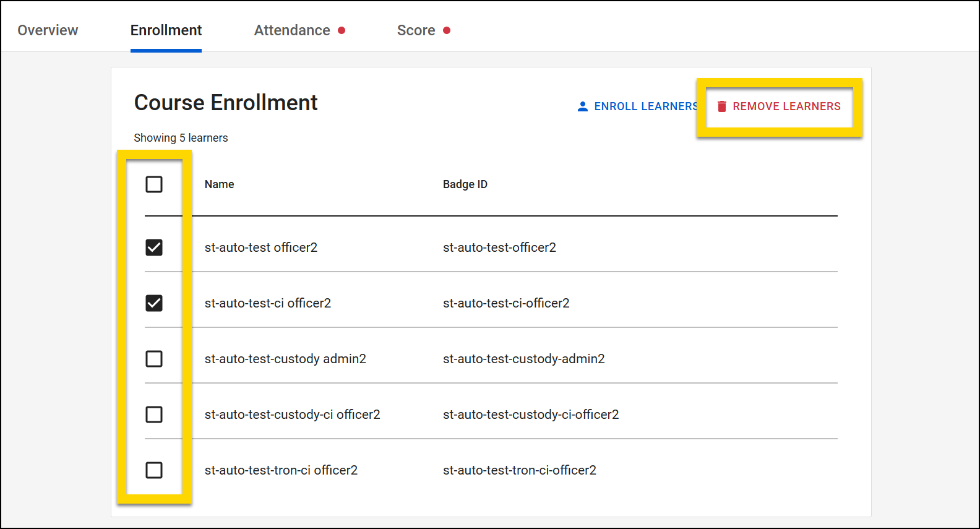Click the red dot next to Attendance

[342, 30]
